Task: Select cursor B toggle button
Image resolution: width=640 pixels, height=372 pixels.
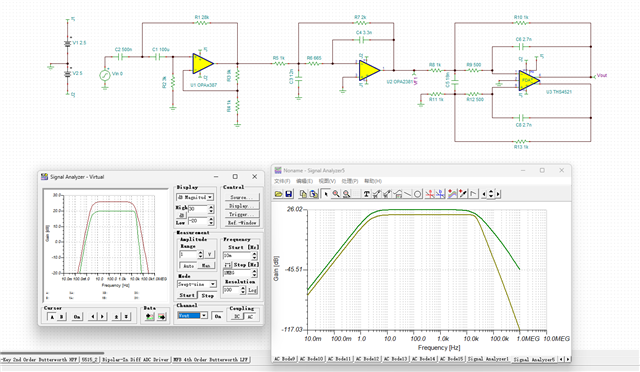Action: 62,316
